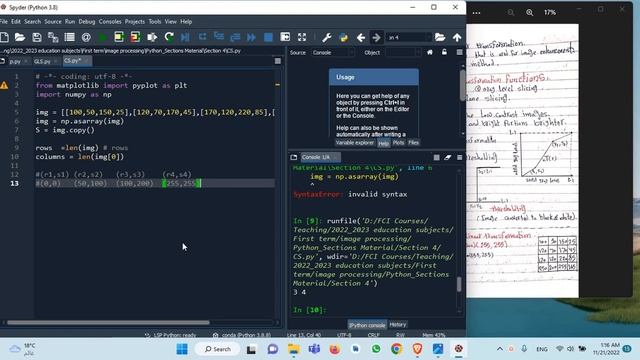Switch to the History tab

tap(398, 324)
